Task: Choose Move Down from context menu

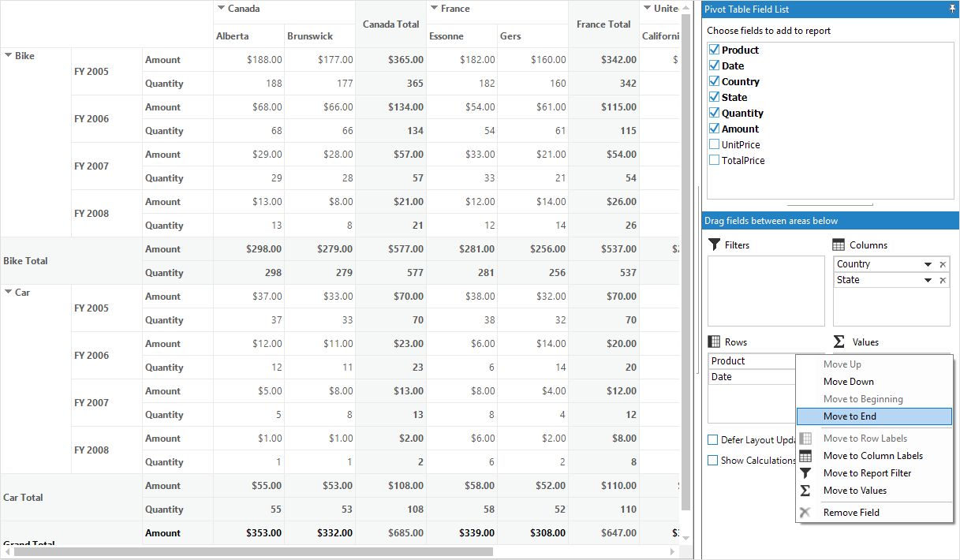Action: [874, 382]
